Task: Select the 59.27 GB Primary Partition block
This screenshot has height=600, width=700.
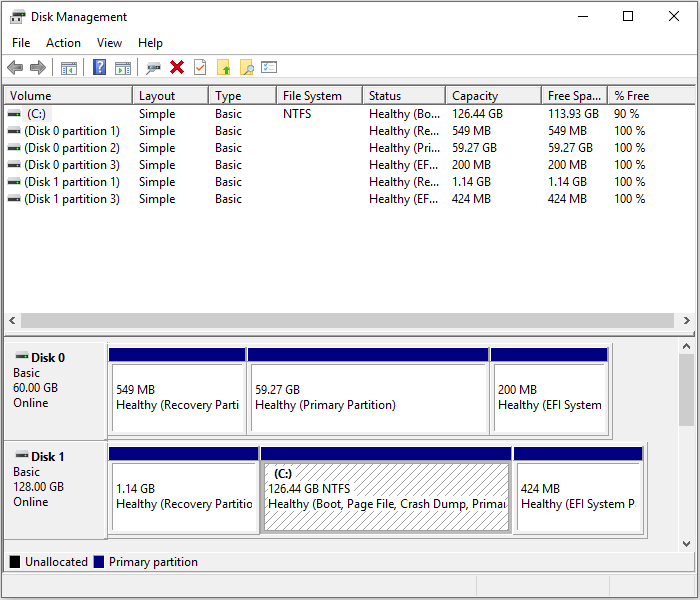Action: [x=368, y=391]
